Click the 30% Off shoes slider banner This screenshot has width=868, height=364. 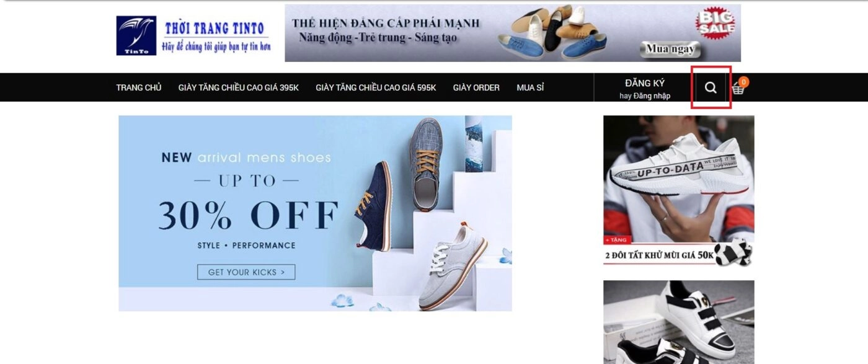coord(315,213)
